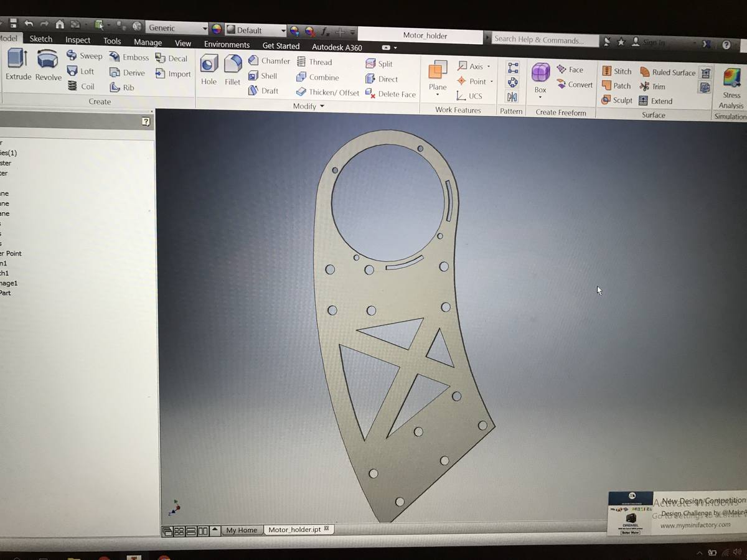Screen dimensions: 747x560
Task: Select the Rectangular Pattern icon
Action: pyautogui.click(x=513, y=68)
